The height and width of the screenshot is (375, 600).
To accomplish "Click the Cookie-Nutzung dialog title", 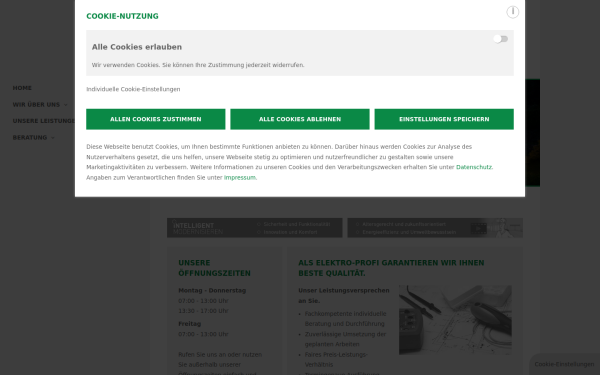I will point(122,16).
